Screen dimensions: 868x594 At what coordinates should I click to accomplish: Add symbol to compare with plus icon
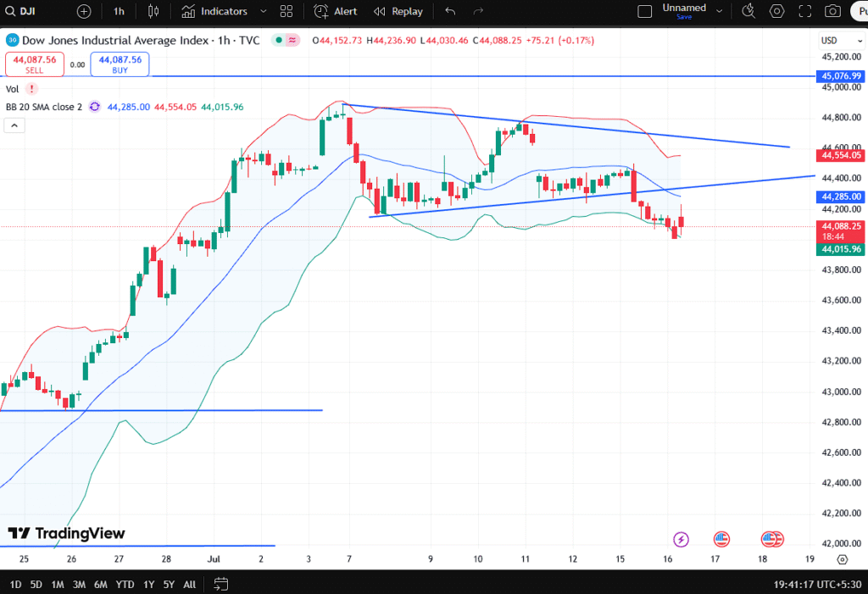coord(84,11)
